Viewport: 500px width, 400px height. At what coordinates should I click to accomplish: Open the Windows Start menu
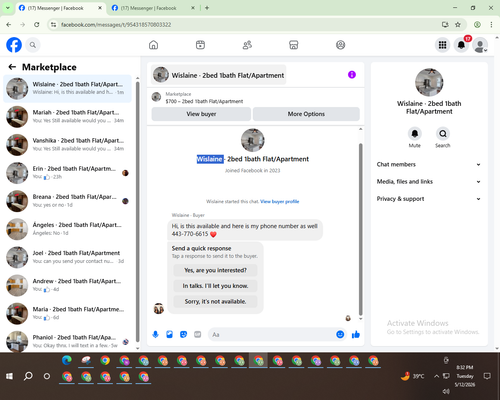tap(9, 376)
